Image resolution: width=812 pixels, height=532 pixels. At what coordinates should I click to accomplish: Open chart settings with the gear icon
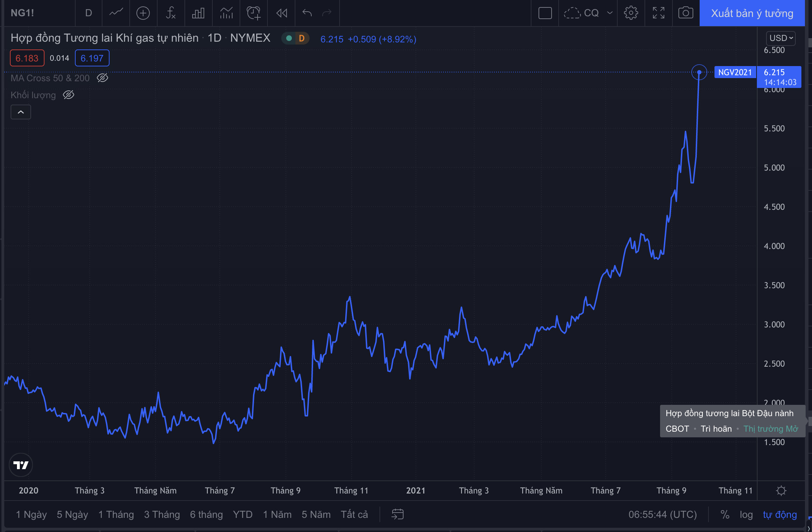tap(631, 13)
